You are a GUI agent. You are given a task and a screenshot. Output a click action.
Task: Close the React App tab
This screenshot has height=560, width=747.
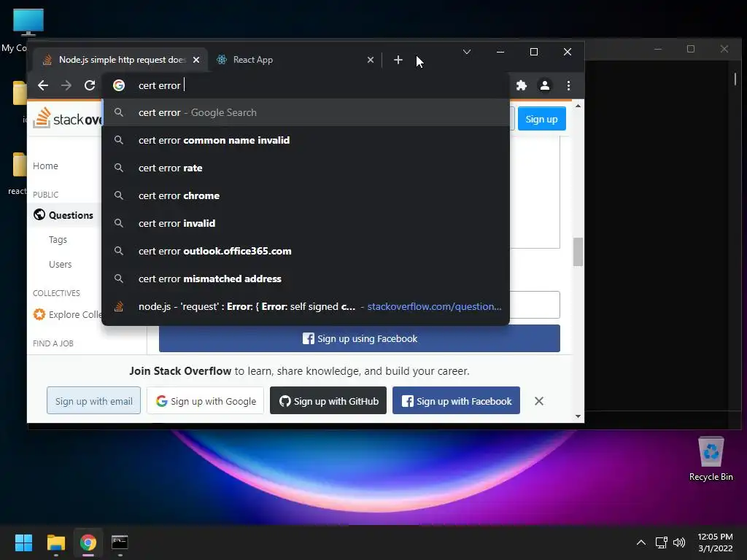371,60
